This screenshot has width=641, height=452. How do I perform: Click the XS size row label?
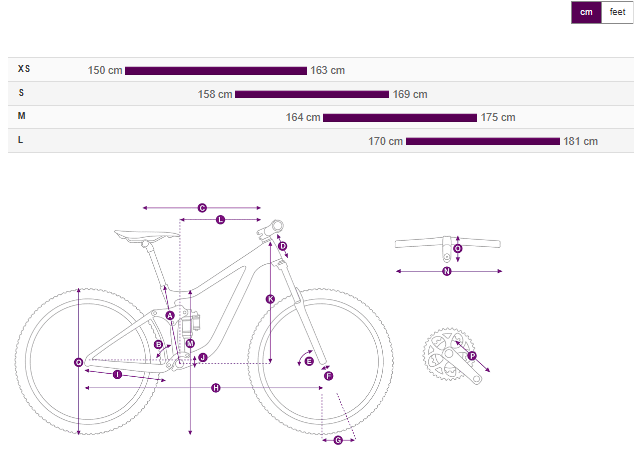click(24, 69)
